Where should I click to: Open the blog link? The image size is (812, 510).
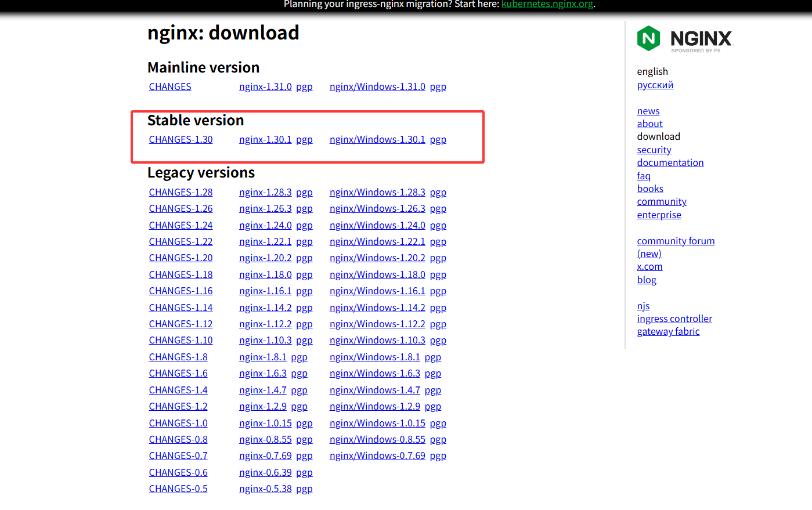(x=647, y=280)
